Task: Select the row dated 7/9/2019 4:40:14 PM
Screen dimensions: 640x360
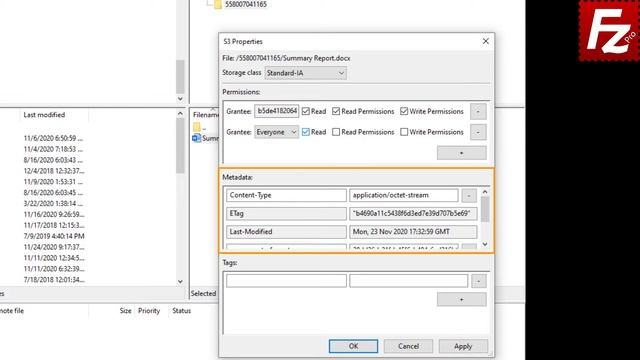Action: coord(54,236)
